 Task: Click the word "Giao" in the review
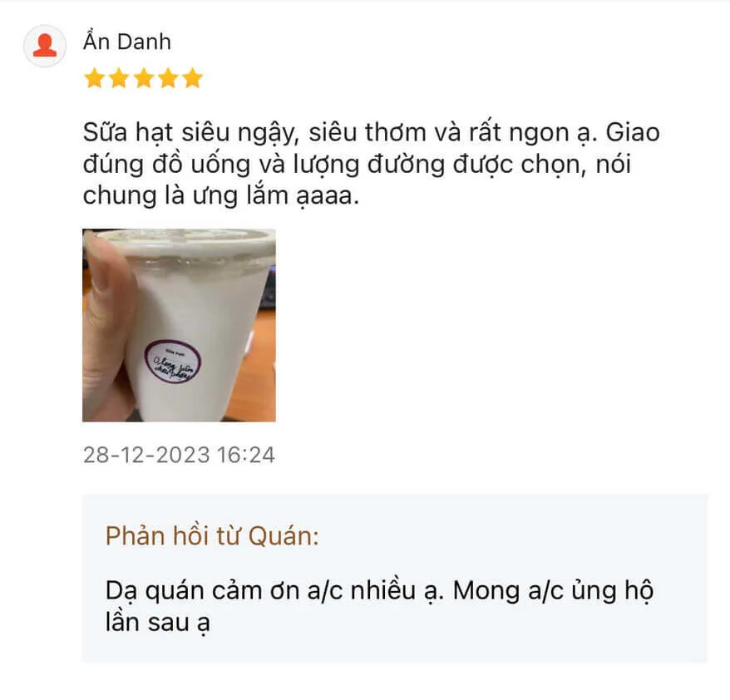click(x=633, y=133)
